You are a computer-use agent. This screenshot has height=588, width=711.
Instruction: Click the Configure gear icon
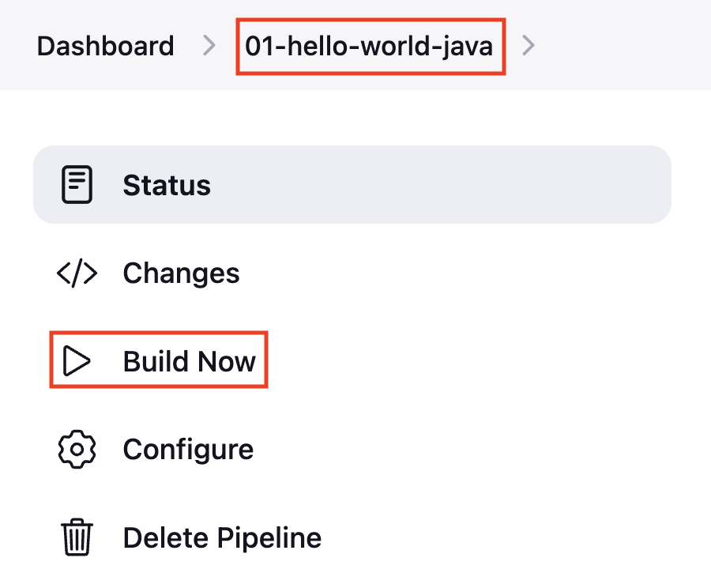pyautogui.click(x=77, y=449)
